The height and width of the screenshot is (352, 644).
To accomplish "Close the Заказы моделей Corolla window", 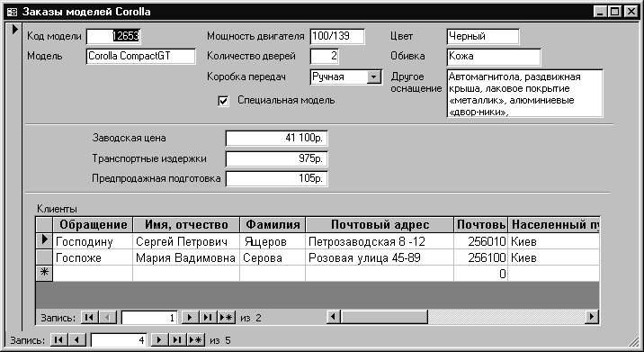I will click(631, 12).
